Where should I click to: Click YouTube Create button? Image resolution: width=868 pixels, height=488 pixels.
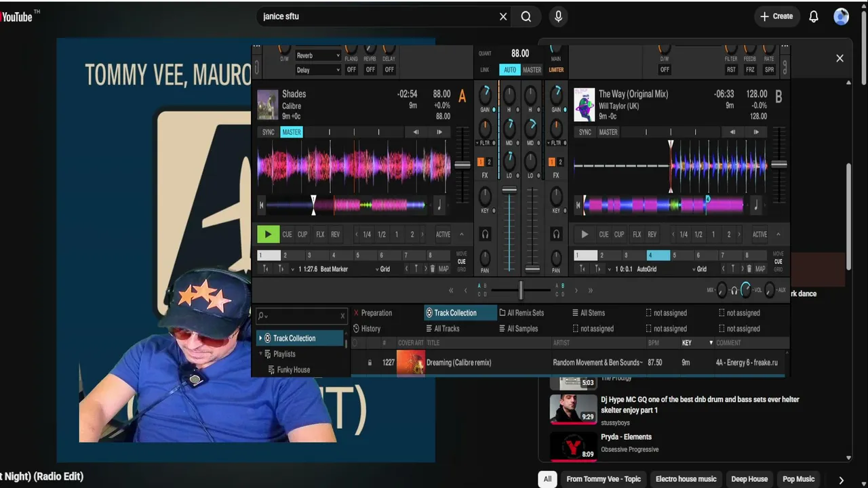point(776,16)
